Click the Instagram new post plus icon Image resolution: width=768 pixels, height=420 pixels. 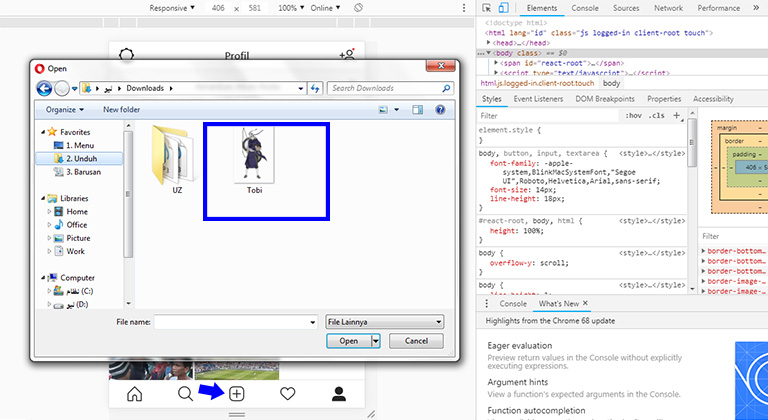(x=237, y=394)
